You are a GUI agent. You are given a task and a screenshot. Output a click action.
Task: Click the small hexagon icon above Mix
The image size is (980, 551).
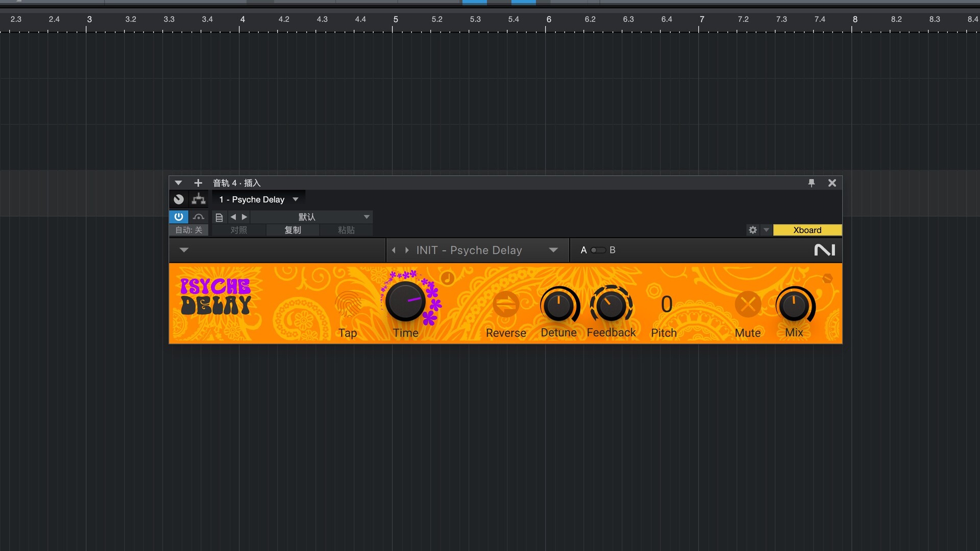coord(827,278)
